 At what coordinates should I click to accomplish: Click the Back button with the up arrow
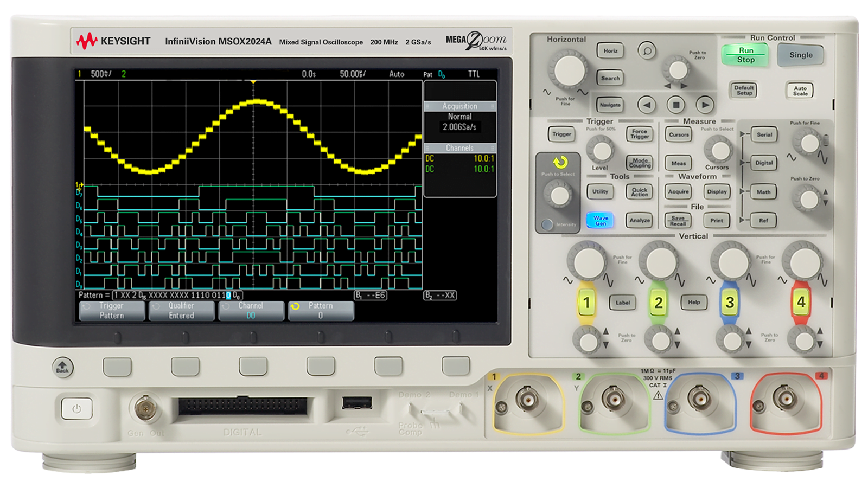click(63, 367)
